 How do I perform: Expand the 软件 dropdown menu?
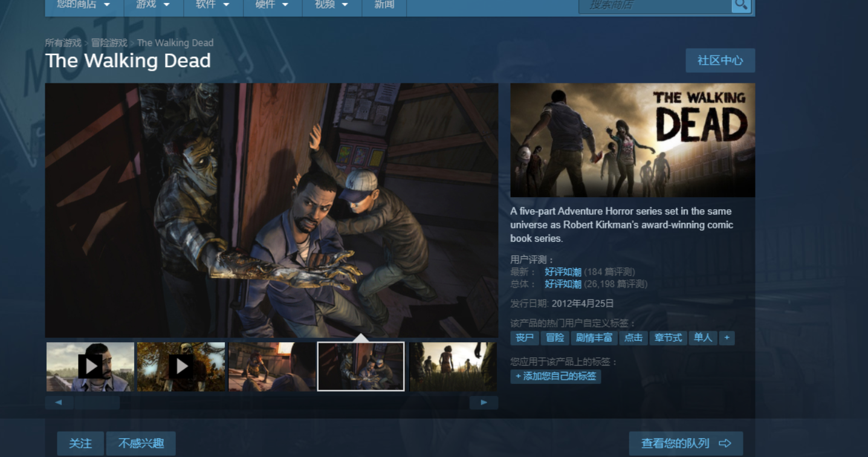(x=213, y=5)
